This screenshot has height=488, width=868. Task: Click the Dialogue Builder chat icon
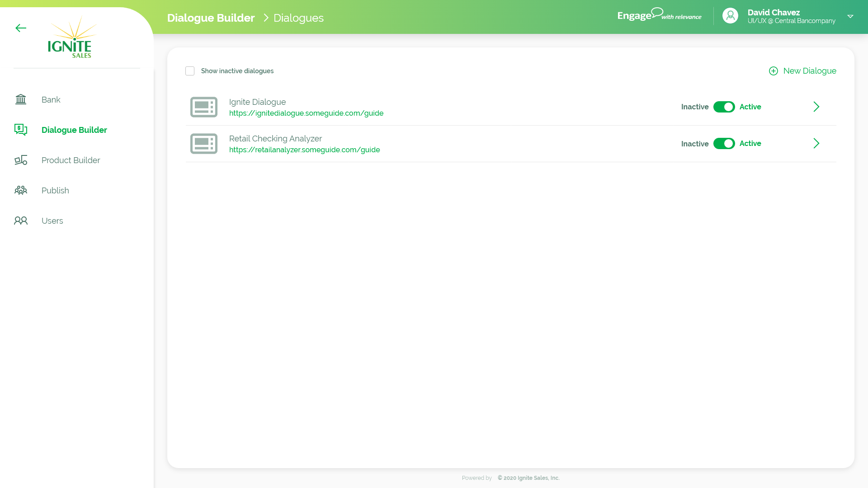[21, 130]
